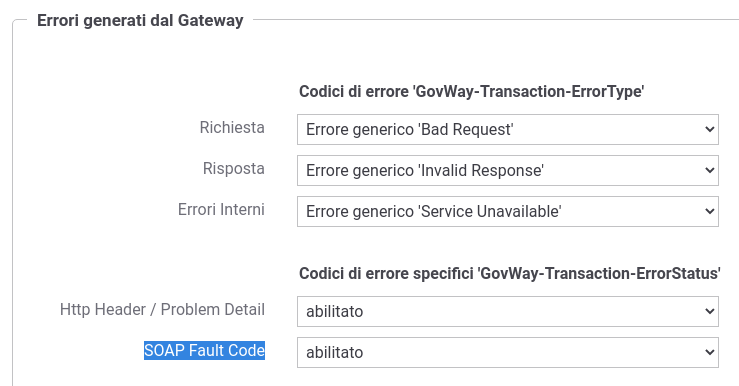Screen dimensions: 739x386
Task: Click the chevron arrow on the Risposta select
Action: pos(709,170)
